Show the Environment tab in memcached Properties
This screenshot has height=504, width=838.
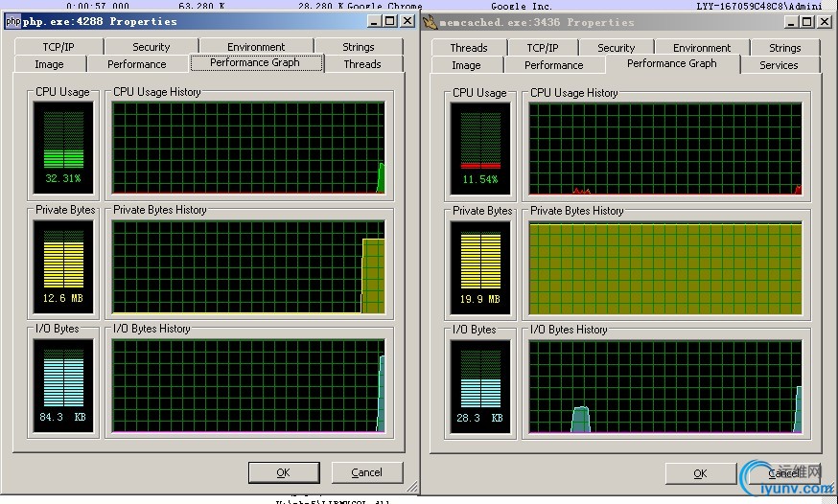pos(701,48)
